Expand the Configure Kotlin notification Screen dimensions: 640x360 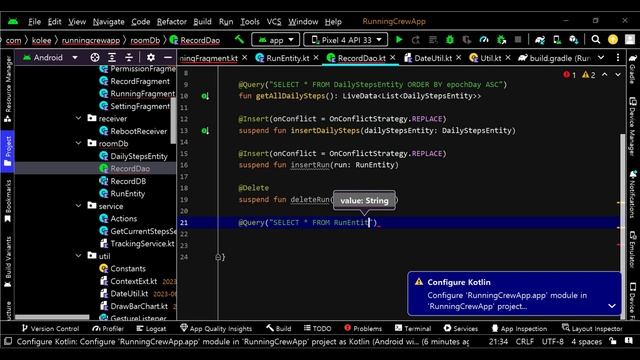pos(612,306)
